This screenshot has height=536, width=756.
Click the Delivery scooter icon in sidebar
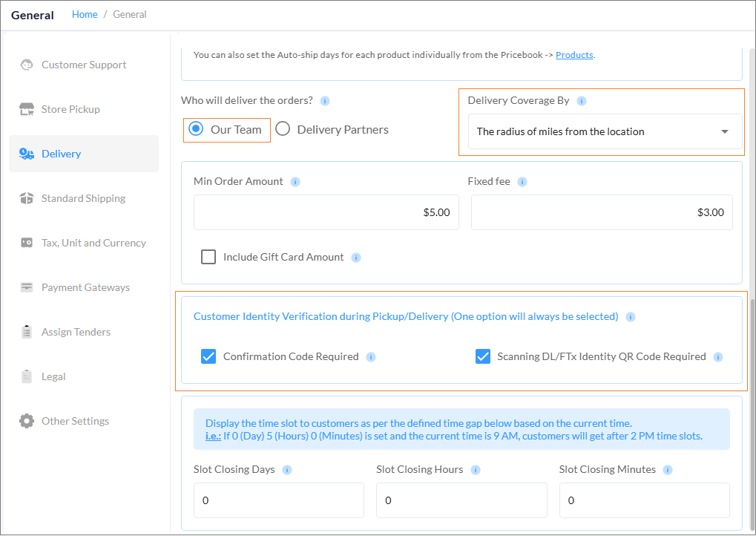pyautogui.click(x=27, y=154)
